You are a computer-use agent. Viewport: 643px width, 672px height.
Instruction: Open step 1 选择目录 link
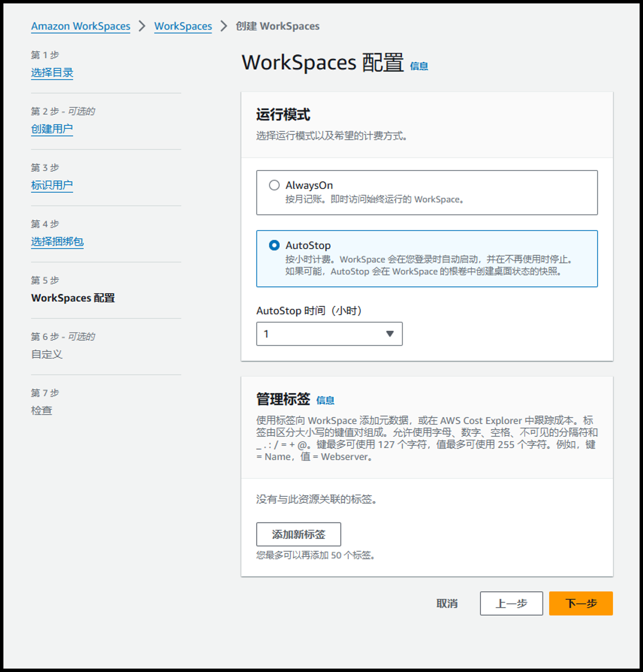pyautogui.click(x=52, y=73)
